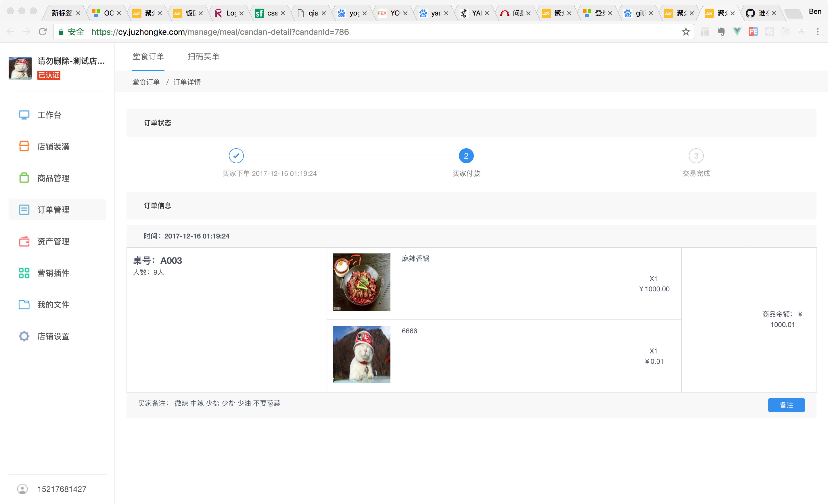Click the React devtools extension icon
The height and width of the screenshot is (504, 828).
coord(769,32)
